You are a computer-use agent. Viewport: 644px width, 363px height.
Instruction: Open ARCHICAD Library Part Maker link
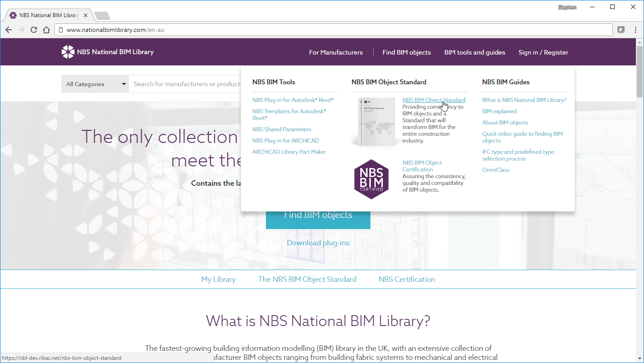point(289,152)
